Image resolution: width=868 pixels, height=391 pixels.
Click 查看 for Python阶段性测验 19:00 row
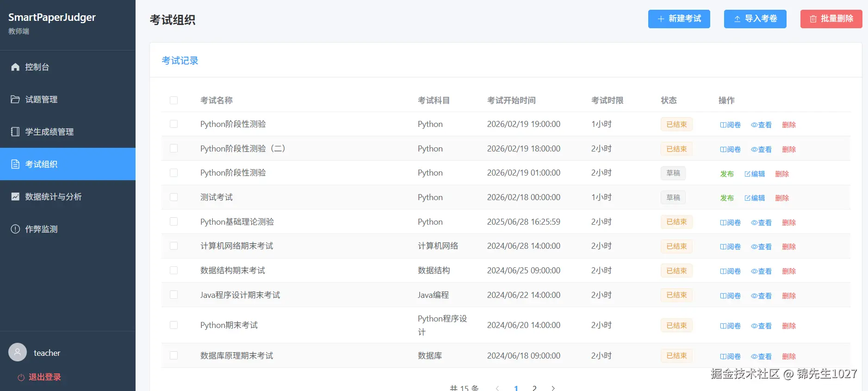(761, 125)
